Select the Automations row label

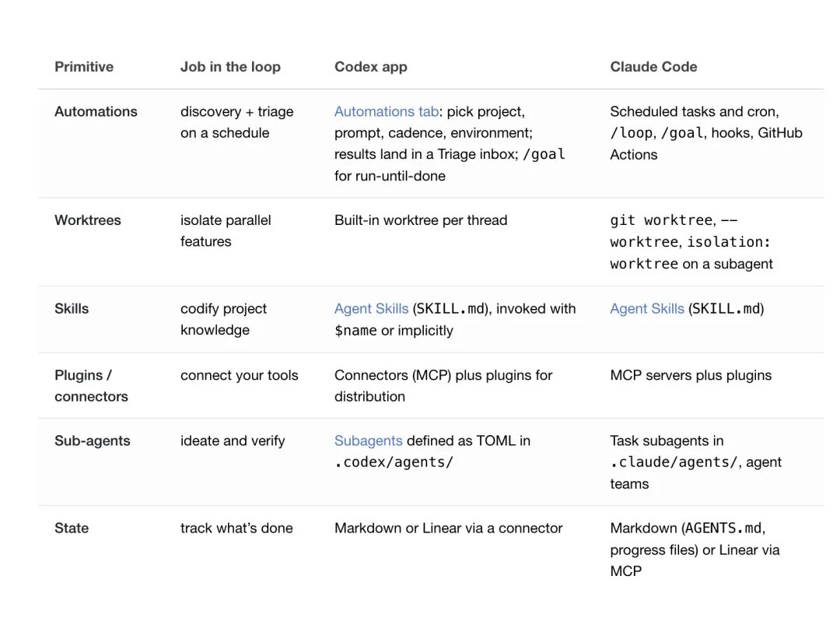(x=96, y=111)
